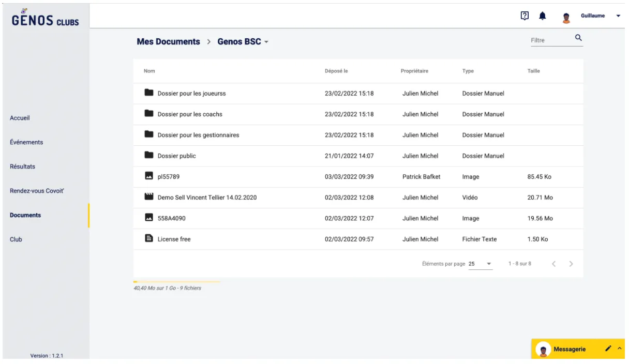This screenshot has height=364, width=629.
Task: Select Club in the sidebar
Action: coord(16,239)
